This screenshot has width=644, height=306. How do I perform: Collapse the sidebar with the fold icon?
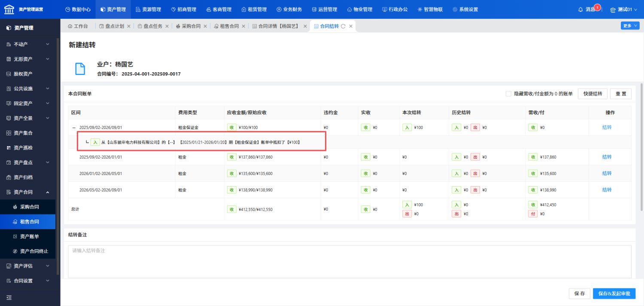tap(9, 297)
